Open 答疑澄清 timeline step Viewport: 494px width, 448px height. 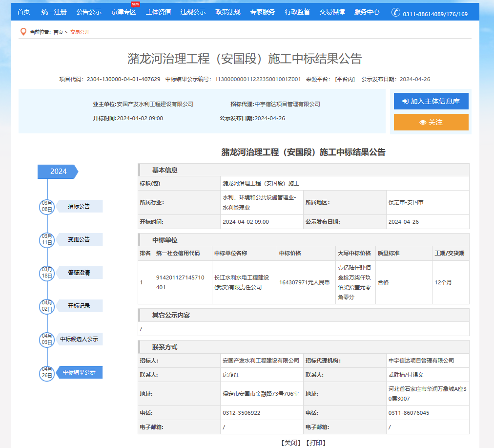pos(79,273)
